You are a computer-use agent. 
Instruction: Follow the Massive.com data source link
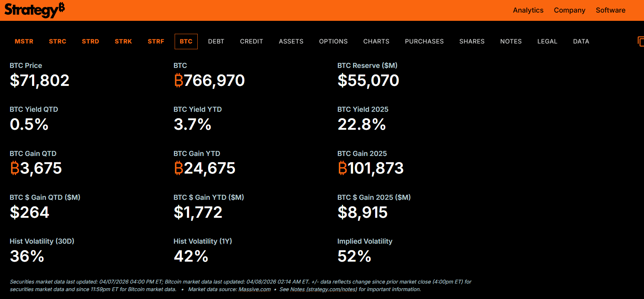click(x=254, y=289)
